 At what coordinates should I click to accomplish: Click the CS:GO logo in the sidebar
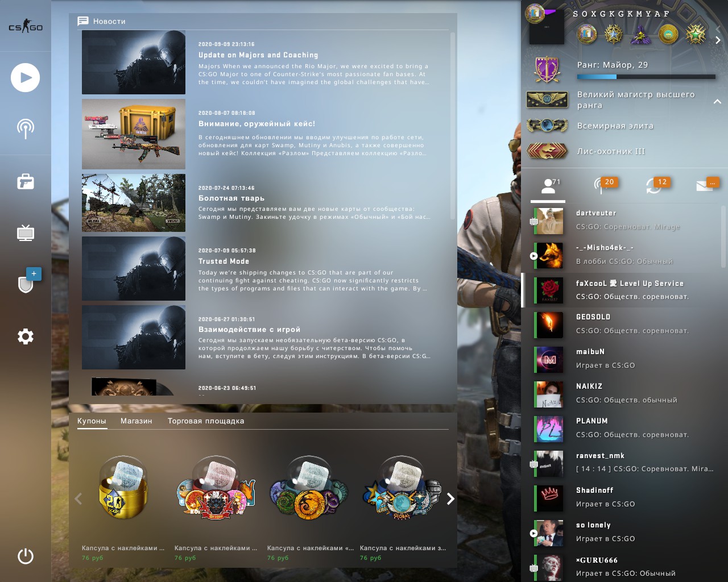tap(26, 26)
